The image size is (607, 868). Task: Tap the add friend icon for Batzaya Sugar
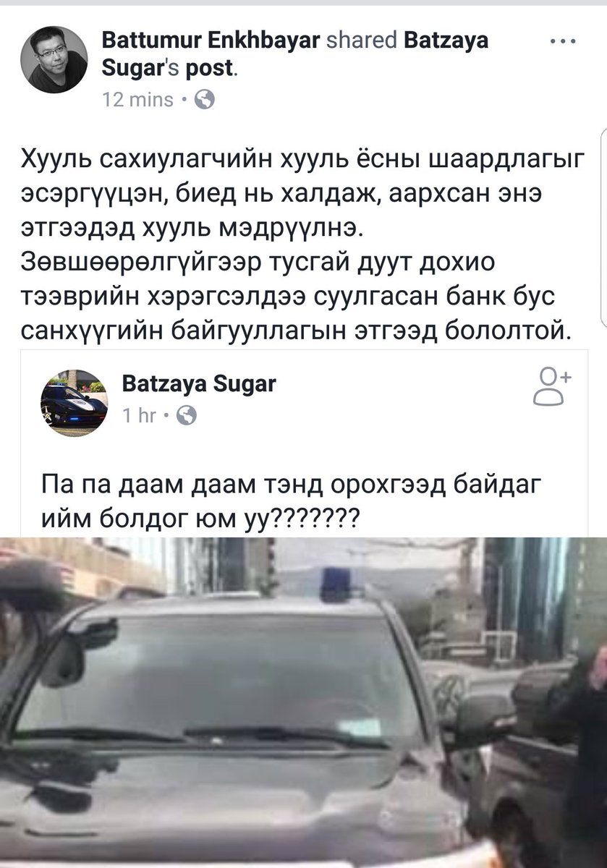point(553,386)
